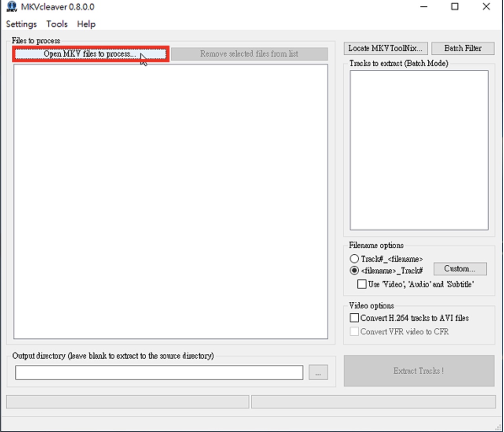Click Open MKV files to process button
504x432 pixels.
click(x=90, y=54)
